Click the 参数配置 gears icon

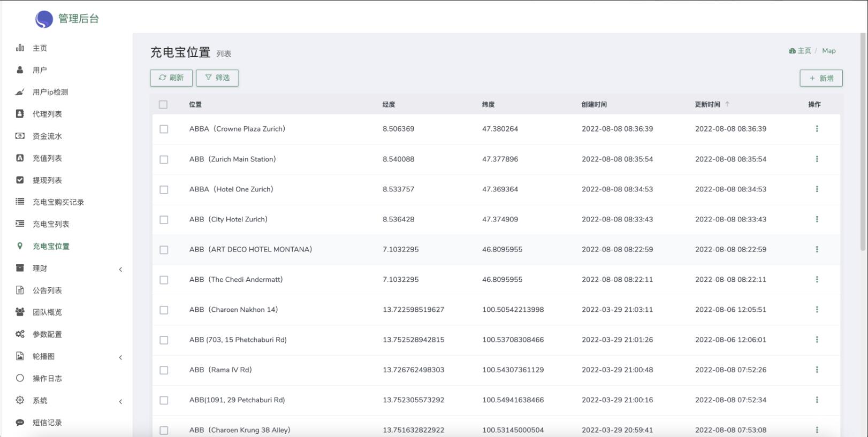coord(20,334)
